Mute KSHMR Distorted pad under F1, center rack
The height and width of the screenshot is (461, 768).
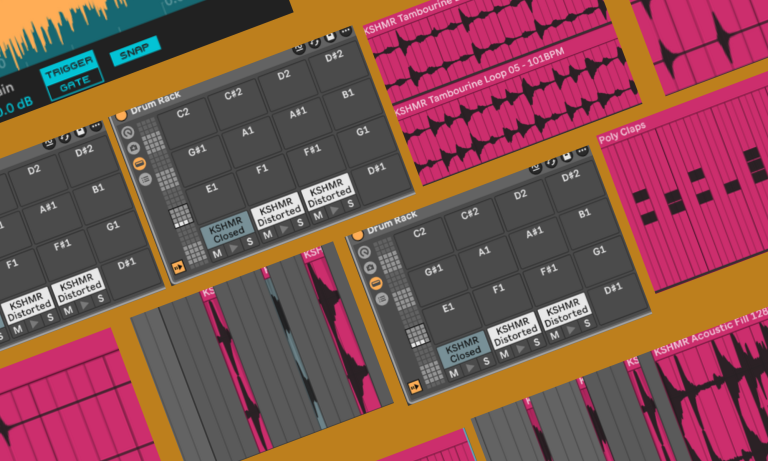[268, 235]
